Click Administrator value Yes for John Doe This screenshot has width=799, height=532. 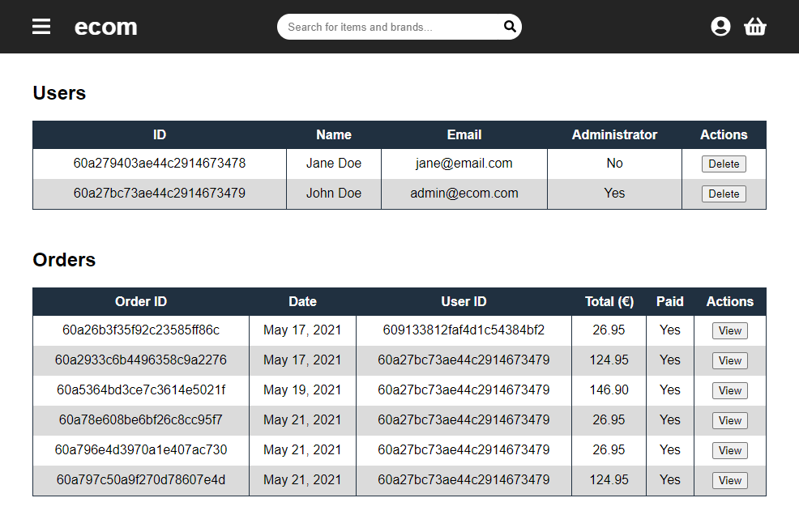point(614,194)
